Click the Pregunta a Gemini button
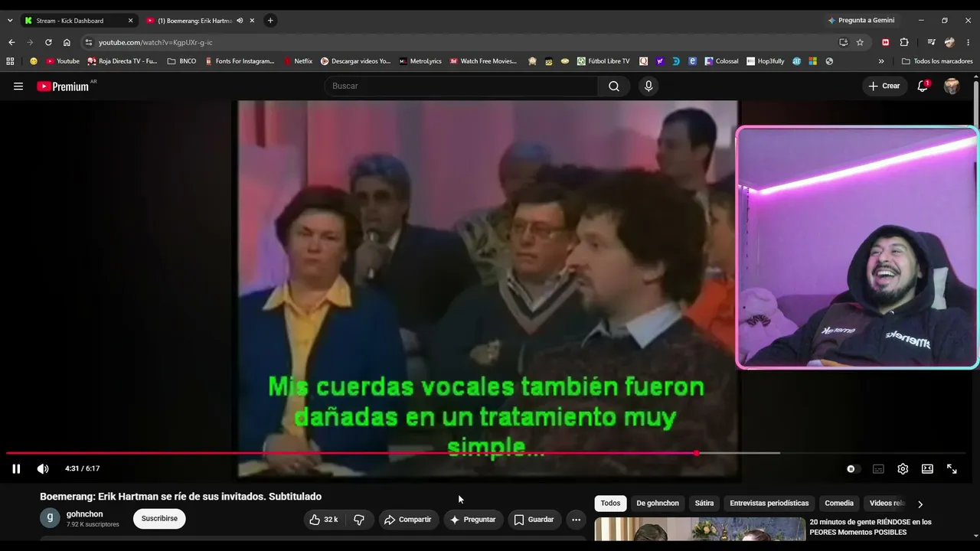This screenshot has width=980, height=551. click(x=861, y=21)
